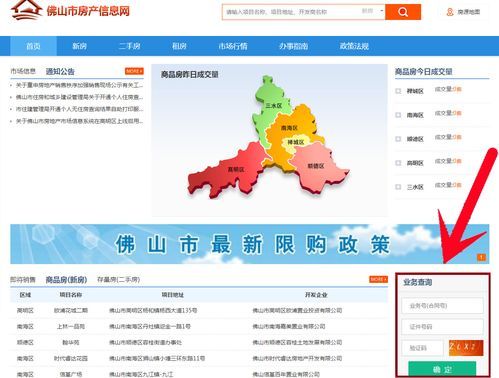Click the orange slide indicator on the banner

click(481, 257)
